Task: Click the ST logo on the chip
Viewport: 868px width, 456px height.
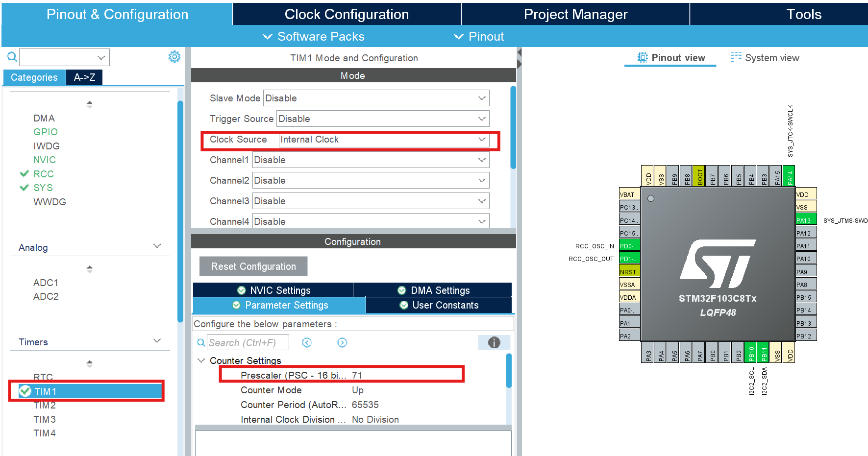Action: click(718, 264)
